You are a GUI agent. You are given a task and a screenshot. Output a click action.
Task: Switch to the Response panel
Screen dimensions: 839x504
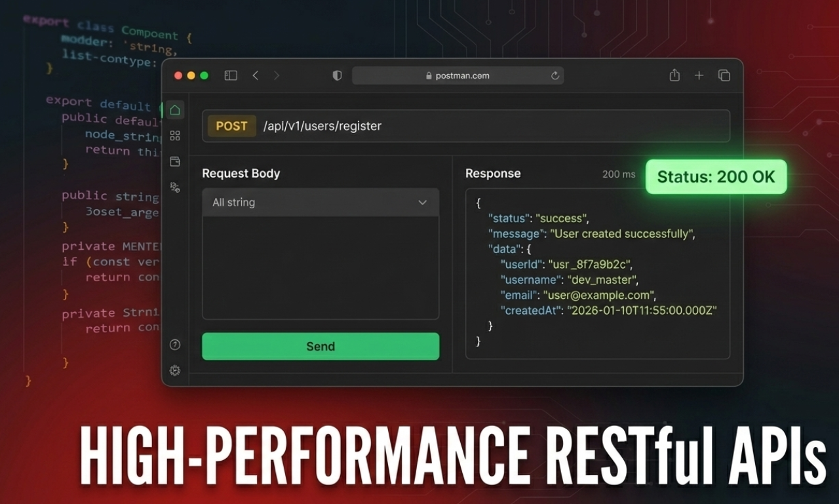click(493, 173)
